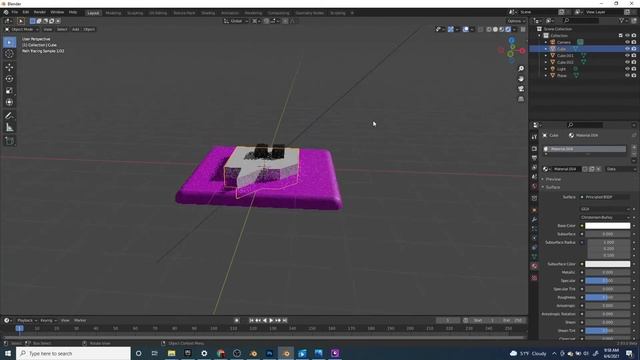640x360 pixels.
Task: Expand the Cube.001 item in the outliner
Action: 546,56
